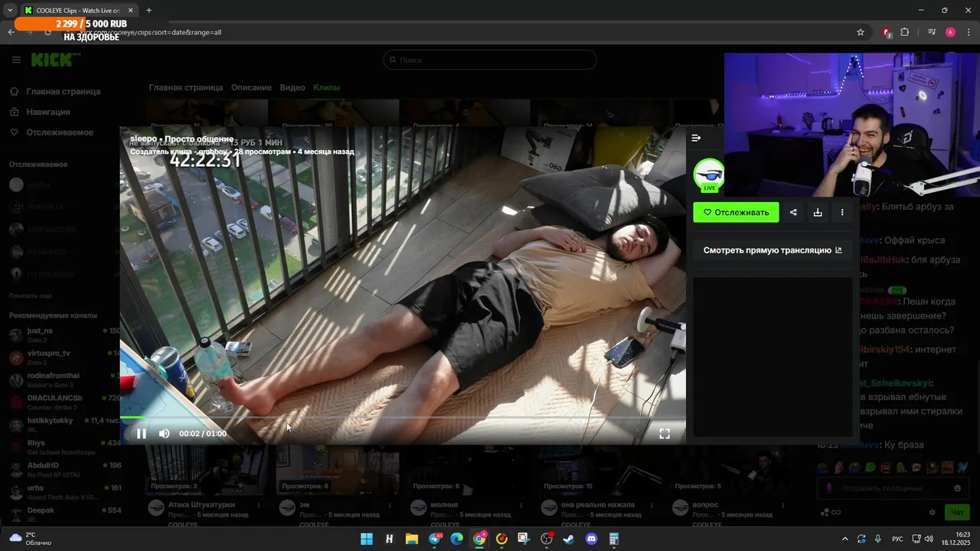Open the chat emoji picker icon

click(957, 488)
